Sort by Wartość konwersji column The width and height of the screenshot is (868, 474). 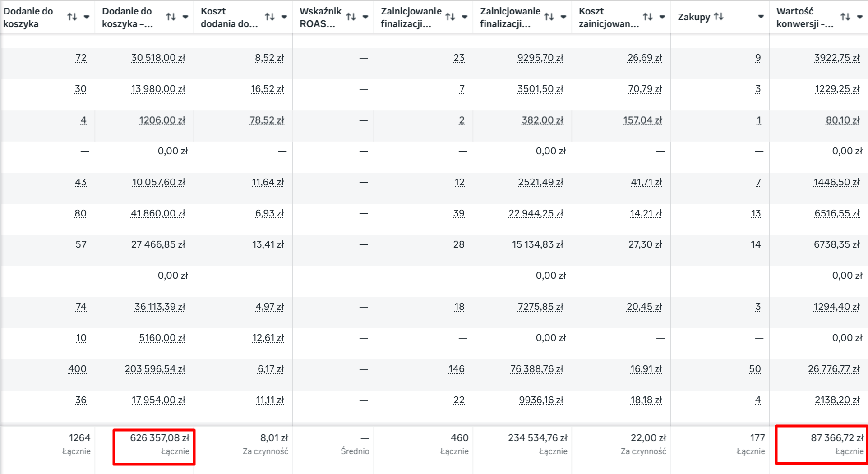tap(845, 17)
